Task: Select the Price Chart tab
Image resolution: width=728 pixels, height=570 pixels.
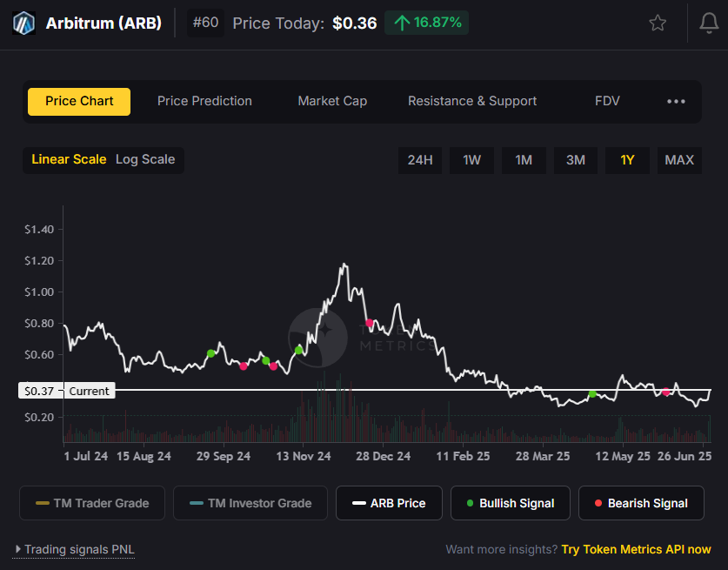Action: point(79,101)
